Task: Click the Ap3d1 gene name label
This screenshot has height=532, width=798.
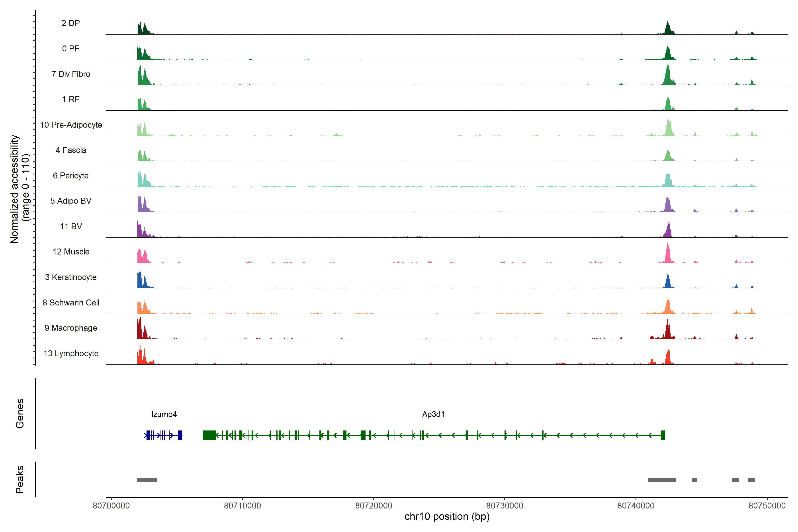Action: [x=433, y=414]
